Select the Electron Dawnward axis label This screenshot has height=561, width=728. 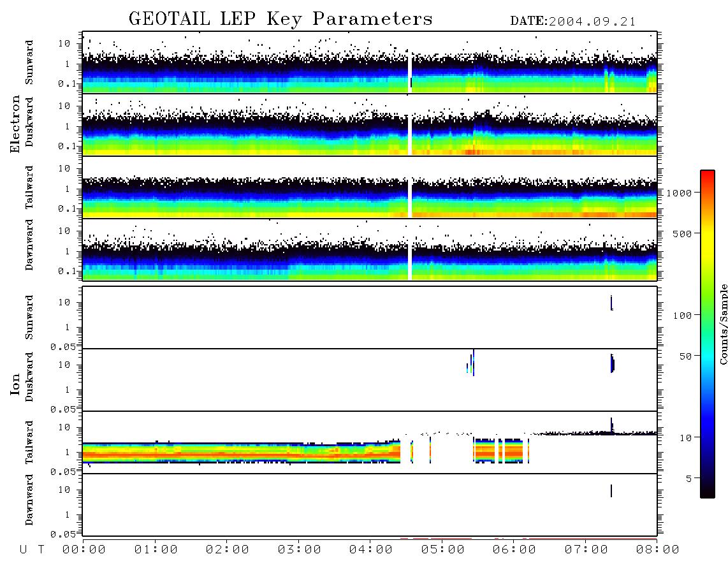(29, 245)
